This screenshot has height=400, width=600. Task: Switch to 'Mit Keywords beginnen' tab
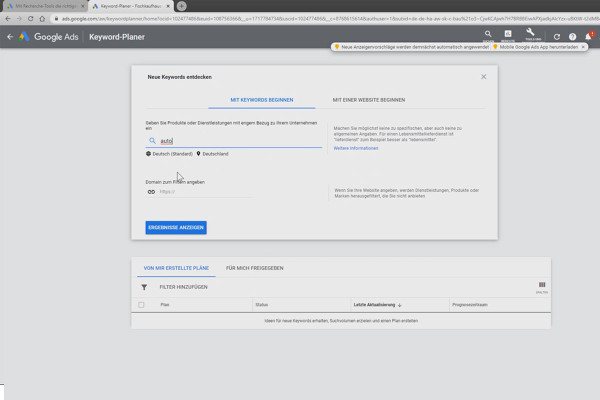click(262, 100)
